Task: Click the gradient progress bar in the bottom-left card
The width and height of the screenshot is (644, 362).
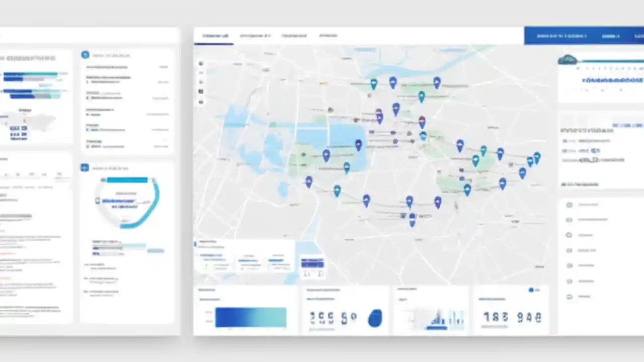Action: (251, 317)
